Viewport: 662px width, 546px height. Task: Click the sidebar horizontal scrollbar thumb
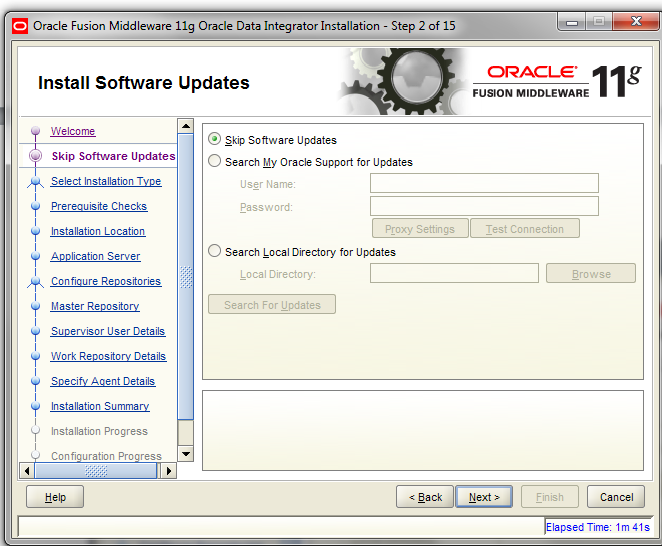click(96, 470)
